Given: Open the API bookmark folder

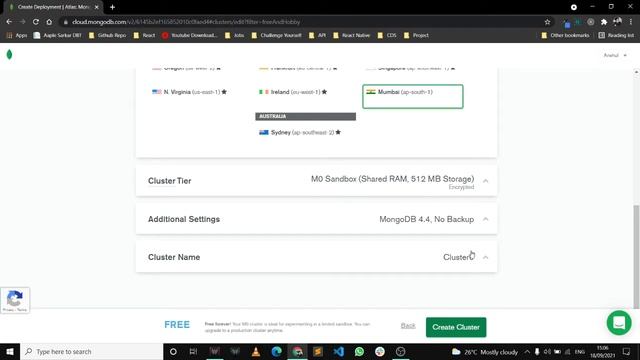Looking at the screenshot, I should pos(318,36).
